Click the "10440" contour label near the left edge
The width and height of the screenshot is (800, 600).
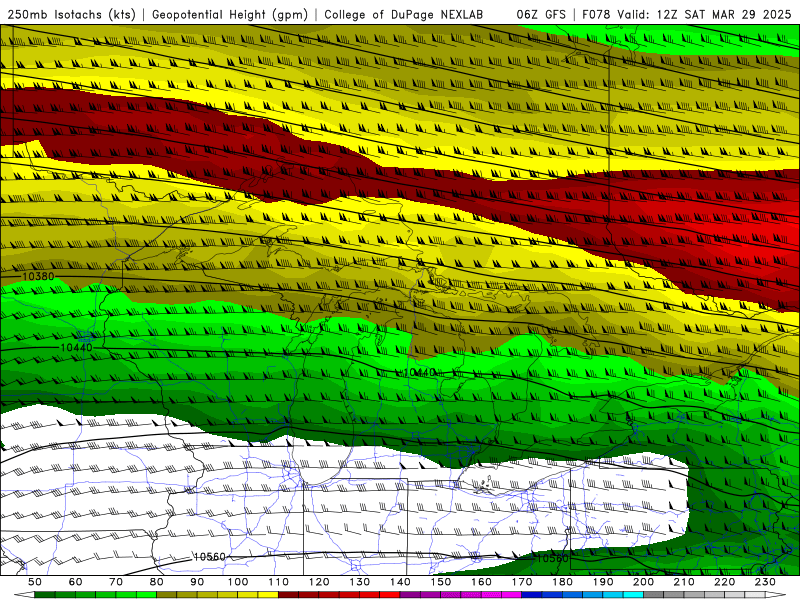pos(77,347)
